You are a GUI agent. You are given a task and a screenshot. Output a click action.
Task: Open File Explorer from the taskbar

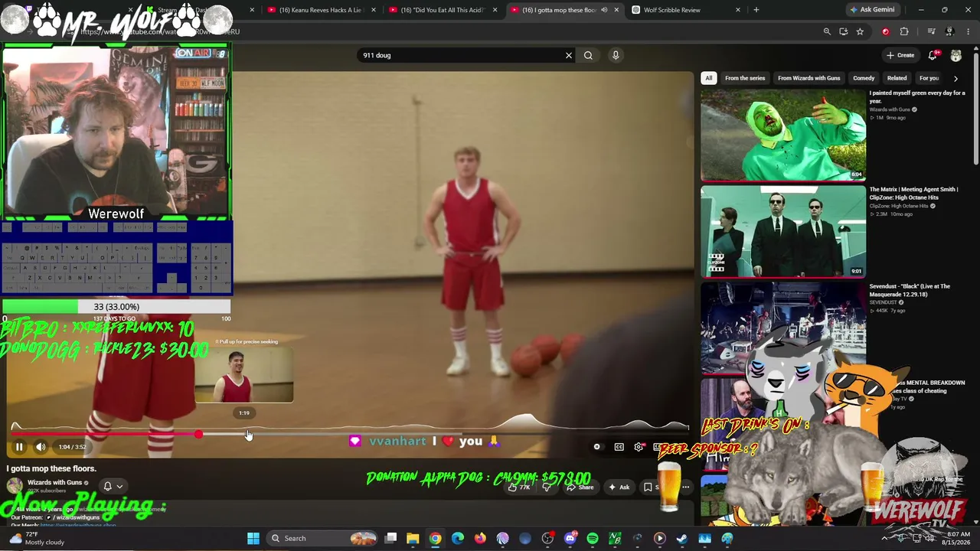413,538
